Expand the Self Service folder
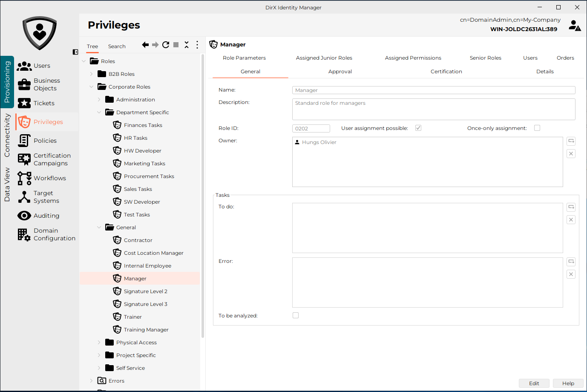This screenshot has width=587, height=392. point(99,368)
